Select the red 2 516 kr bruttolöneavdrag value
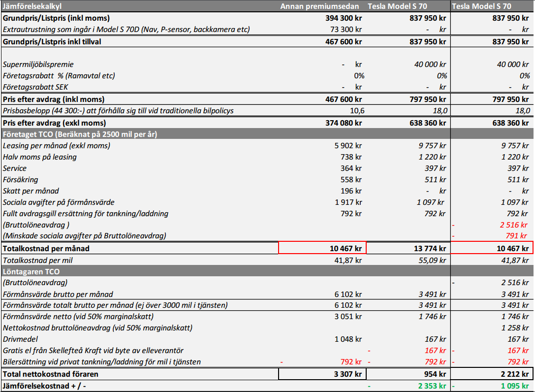 (x=513, y=225)
